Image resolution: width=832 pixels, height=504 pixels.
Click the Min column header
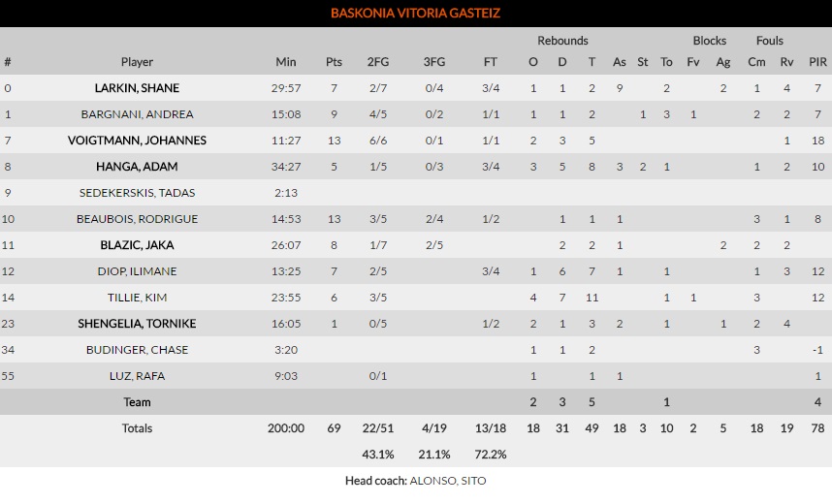pyautogui.click(x=285, y=62)
